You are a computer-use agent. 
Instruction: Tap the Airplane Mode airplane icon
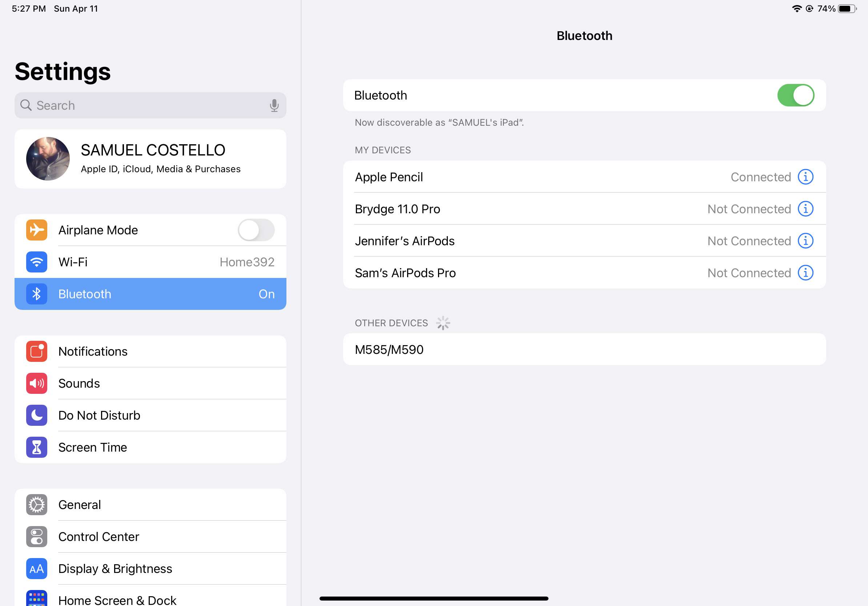coord(37,230)
